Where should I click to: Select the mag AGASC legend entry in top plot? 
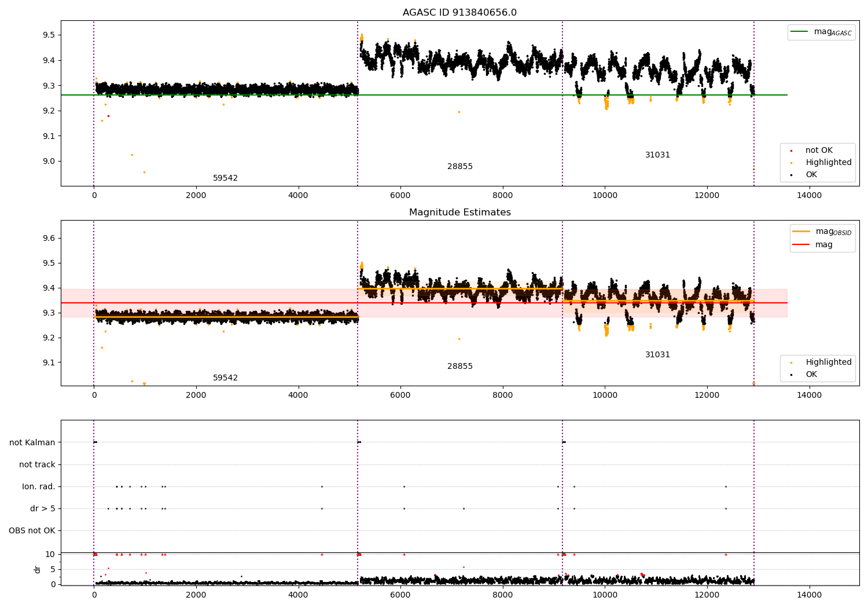pyautogui.click(x=821, y=32)
